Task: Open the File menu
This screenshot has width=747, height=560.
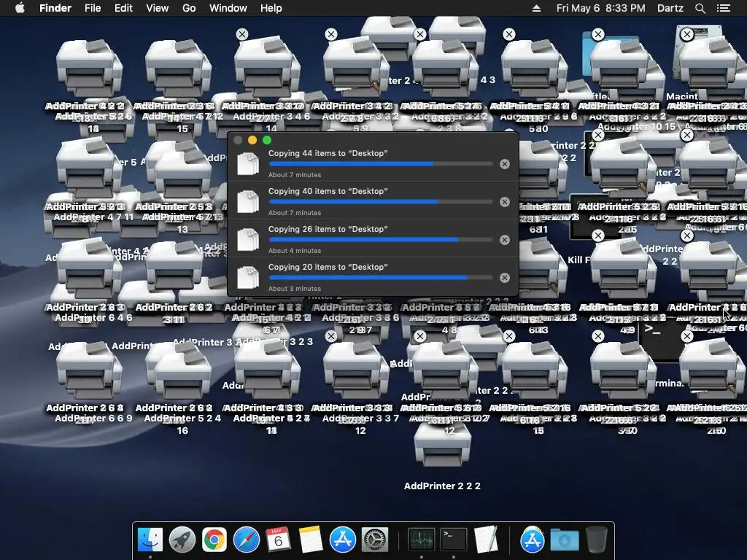Action: 93,8
